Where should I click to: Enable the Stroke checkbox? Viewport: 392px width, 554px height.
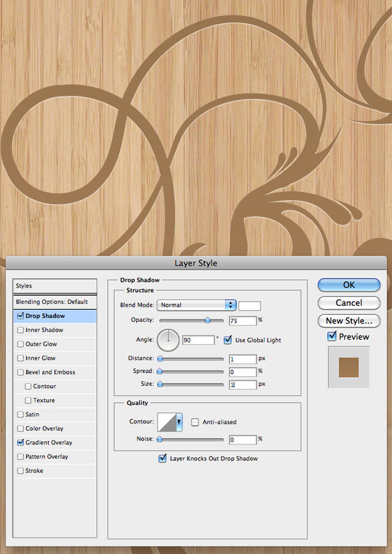click(20, 471)
